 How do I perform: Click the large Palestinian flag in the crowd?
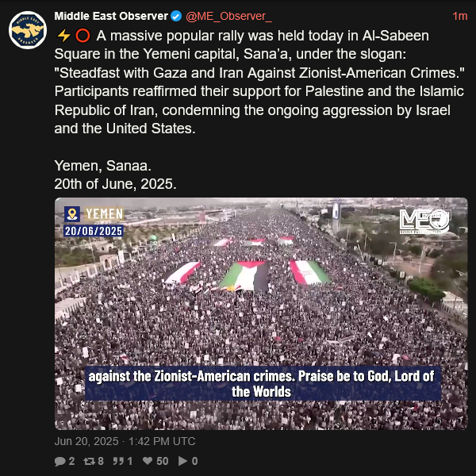tap(244, 275)
